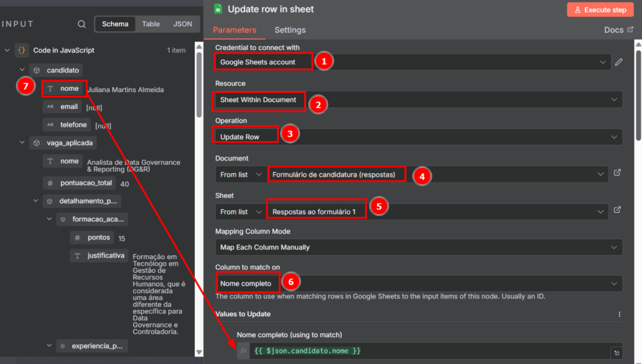Click the Google Sheets node icon
This screenshot has height=364, width=642.
218,9
